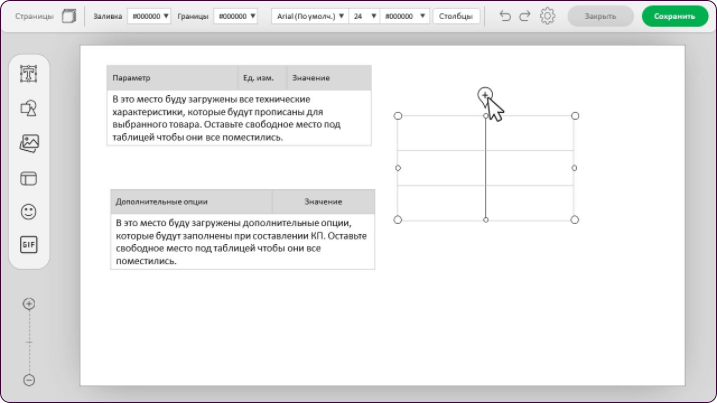Click the zoom in plus button
The width and height of the screenshot is (717, 403).
click(29, 304)
